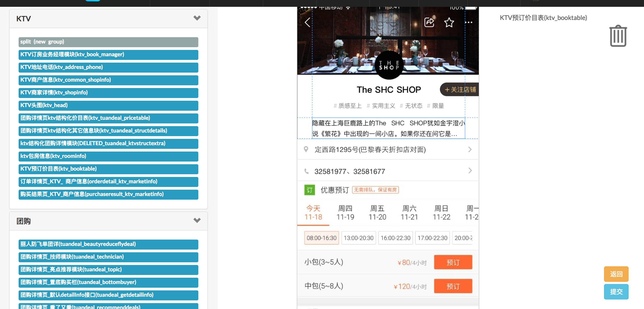644x309 pixels.
Task: Tap the star favorite icon
Action: tap(449, 22)
